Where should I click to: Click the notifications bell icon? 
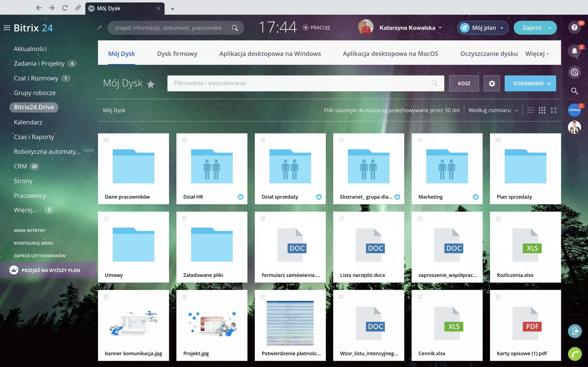(x=574, y=51)
